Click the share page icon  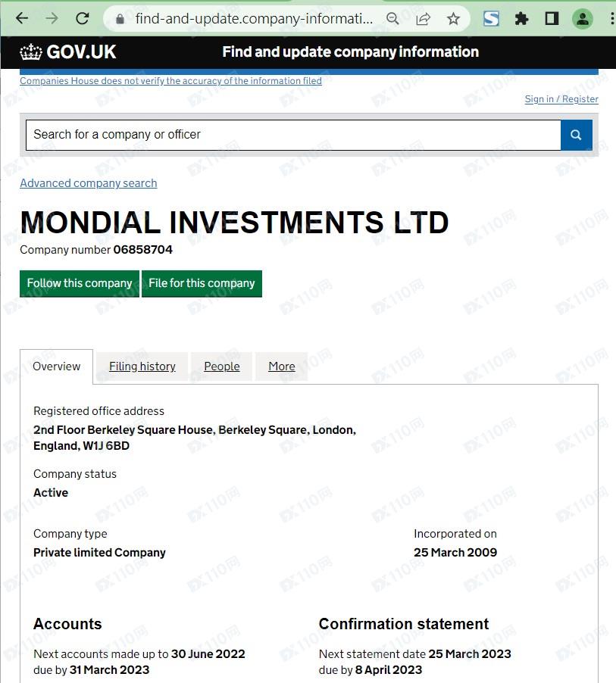423,18
